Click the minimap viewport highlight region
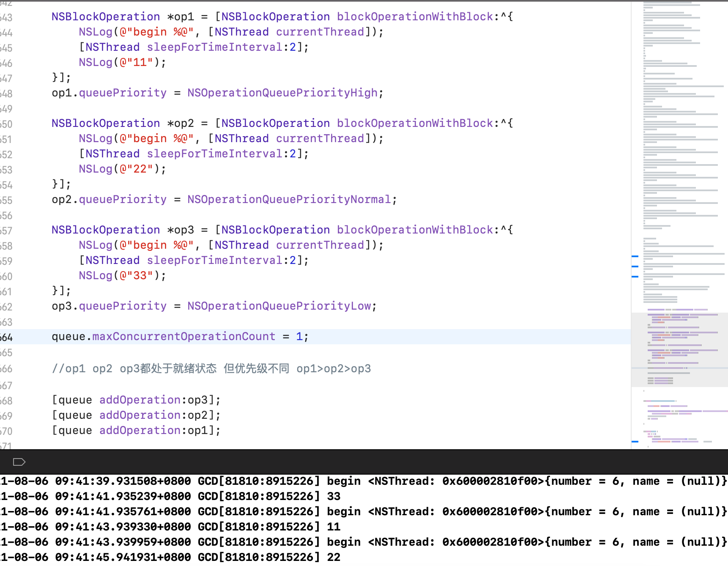The height and width of the screenshot is (566, 728). (x=679, y=350)
